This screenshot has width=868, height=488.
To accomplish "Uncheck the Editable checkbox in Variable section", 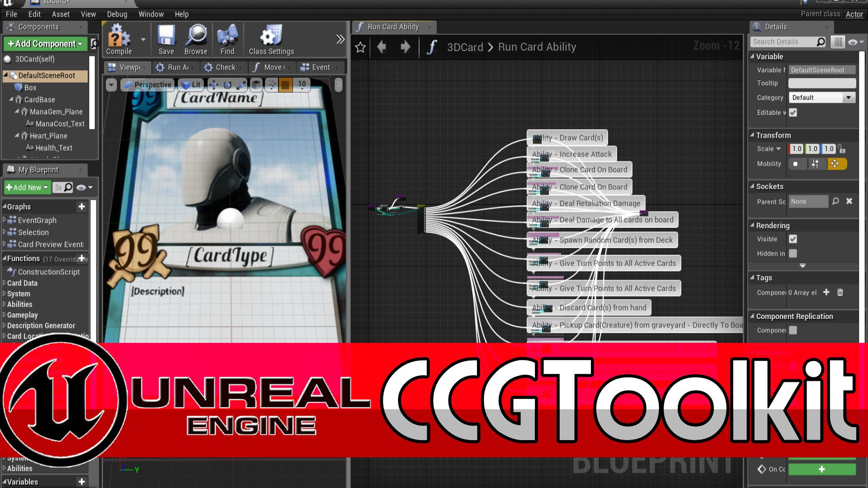I will pos(793,113).
